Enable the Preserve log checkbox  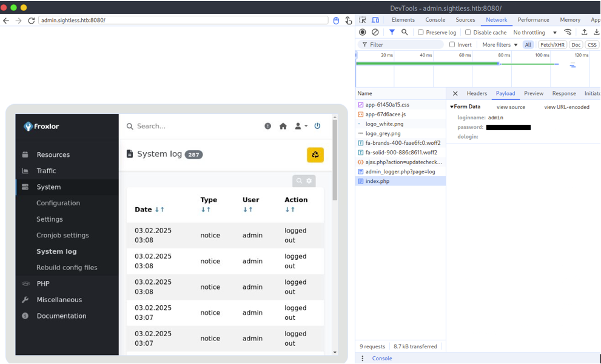pyautogui.click(x=421, y=33)
